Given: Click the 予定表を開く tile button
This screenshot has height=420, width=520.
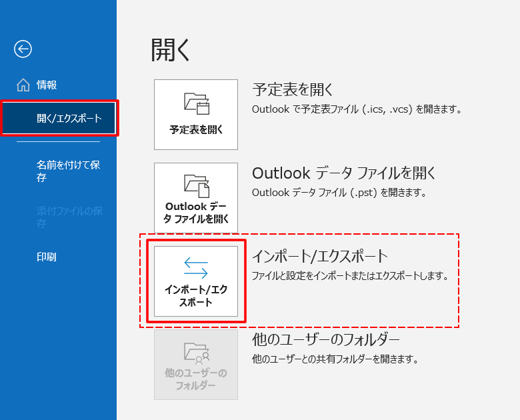Looking at the screenshot, I should [x=196, y=115].
